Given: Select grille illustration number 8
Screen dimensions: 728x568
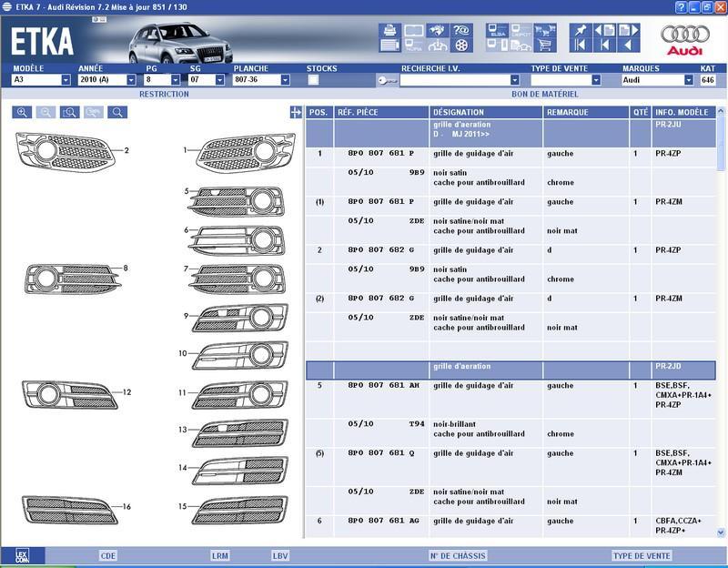Looking at the screenshot, I should [x=73, y=279].
